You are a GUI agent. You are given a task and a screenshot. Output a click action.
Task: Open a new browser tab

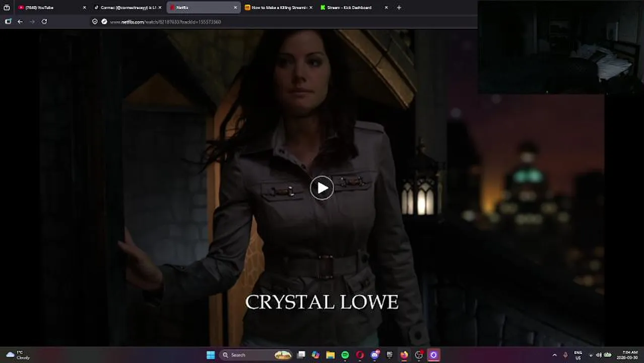[x=399, y=8]
